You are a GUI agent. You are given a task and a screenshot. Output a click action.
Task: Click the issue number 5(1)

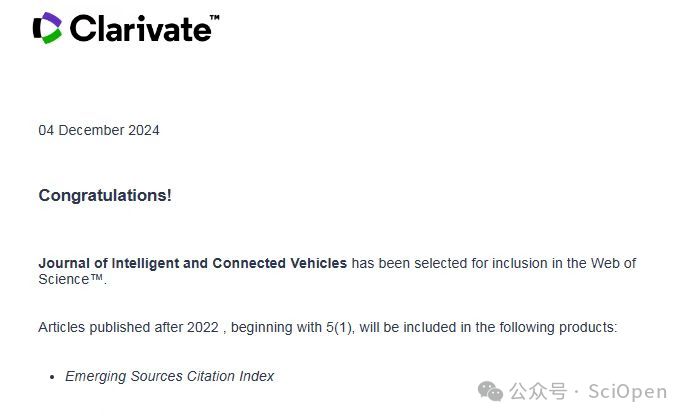click(x=340, y=327)
